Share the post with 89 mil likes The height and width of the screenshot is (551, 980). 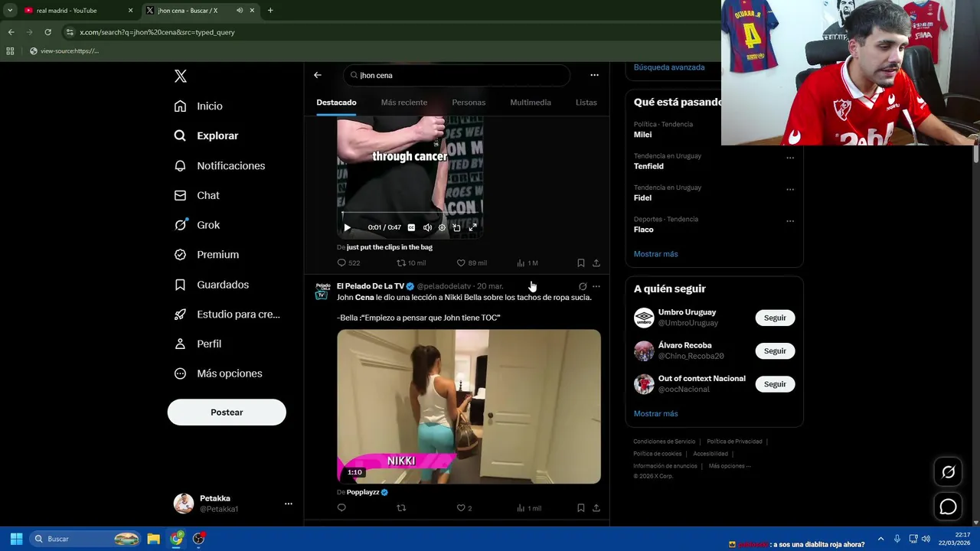(x=596, y=263)
